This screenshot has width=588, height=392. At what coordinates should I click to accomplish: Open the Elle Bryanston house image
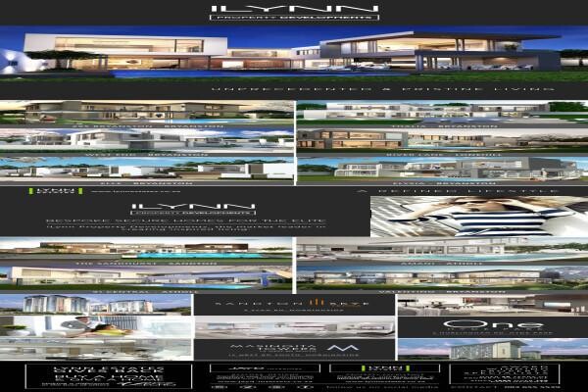click(x=147, y=169)
